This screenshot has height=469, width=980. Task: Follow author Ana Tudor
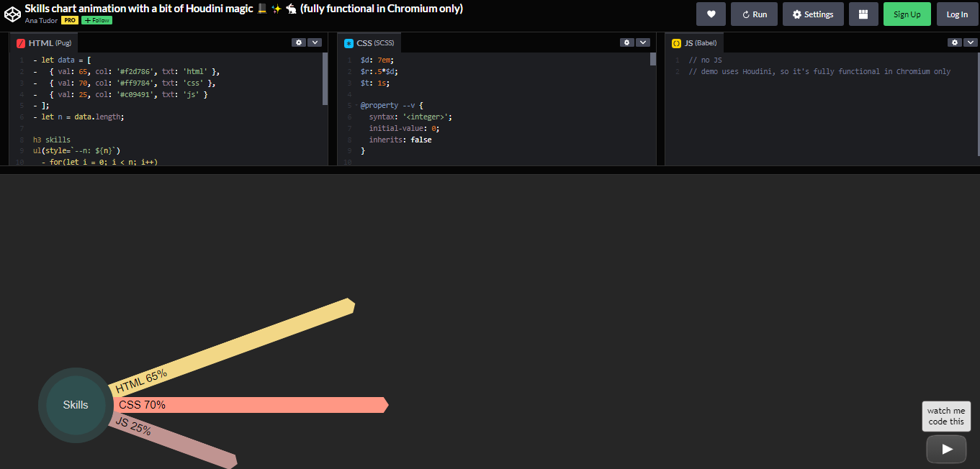(96, 20)
